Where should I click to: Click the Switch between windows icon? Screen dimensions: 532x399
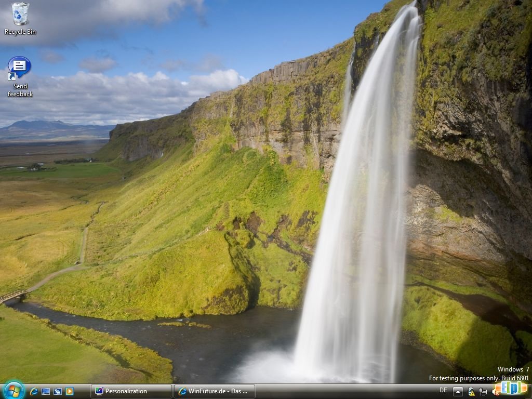[58, 391]
